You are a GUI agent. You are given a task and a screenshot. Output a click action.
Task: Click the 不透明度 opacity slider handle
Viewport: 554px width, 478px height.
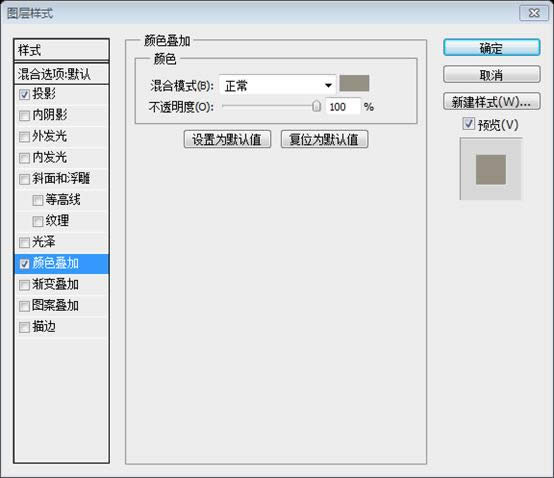click(317, 106)
